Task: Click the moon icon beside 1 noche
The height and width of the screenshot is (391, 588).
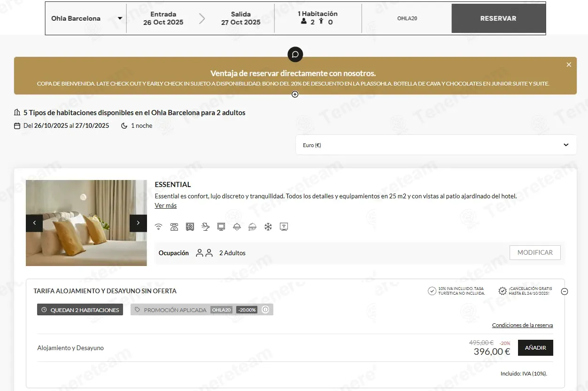Action: tap(124, 126)
